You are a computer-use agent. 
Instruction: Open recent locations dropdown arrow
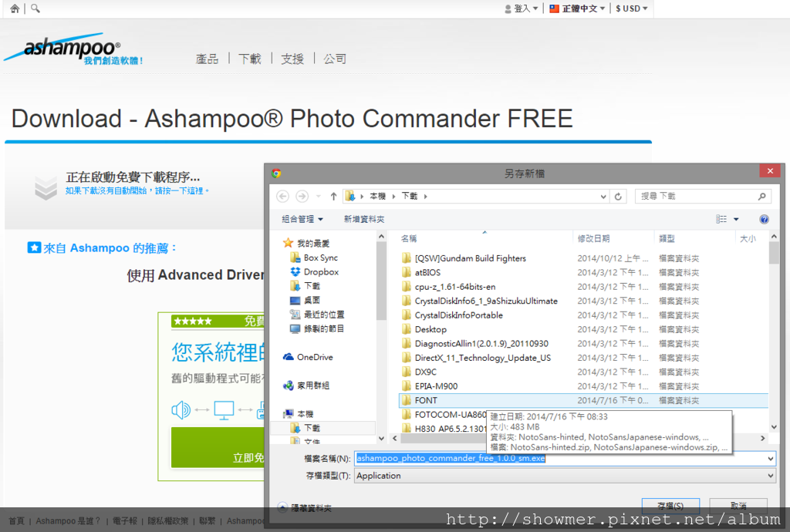pos(319,197)
